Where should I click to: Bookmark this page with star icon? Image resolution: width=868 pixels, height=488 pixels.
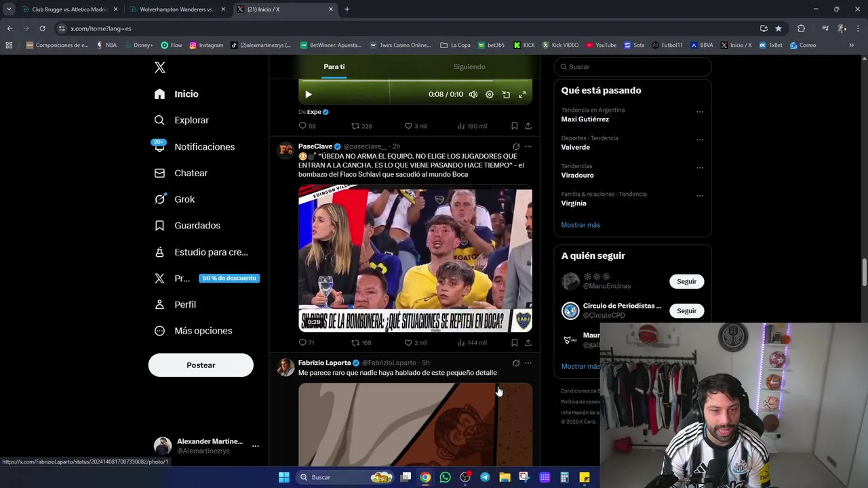tap(778, 28)
